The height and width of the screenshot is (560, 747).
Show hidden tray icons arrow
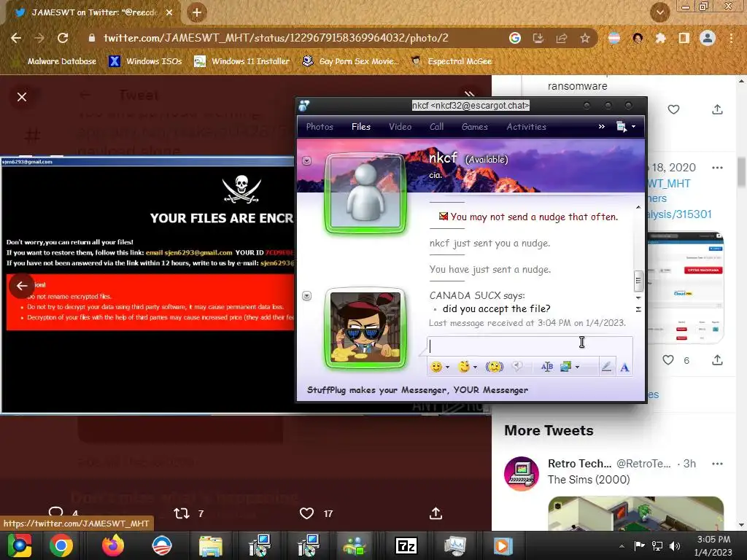click(622, 546)
